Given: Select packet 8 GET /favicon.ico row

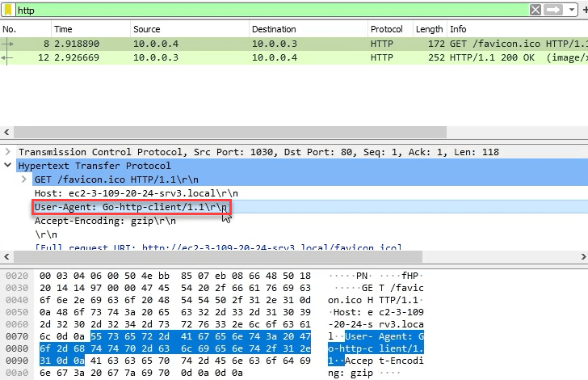Looking at the screenshot, I should click(x=242, y=44).
